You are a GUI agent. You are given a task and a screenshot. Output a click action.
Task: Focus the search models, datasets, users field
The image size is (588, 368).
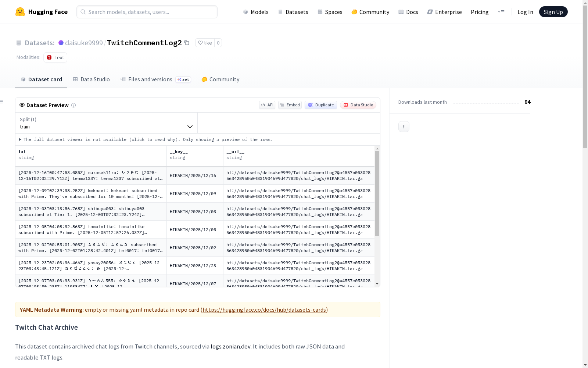[147, 12]
